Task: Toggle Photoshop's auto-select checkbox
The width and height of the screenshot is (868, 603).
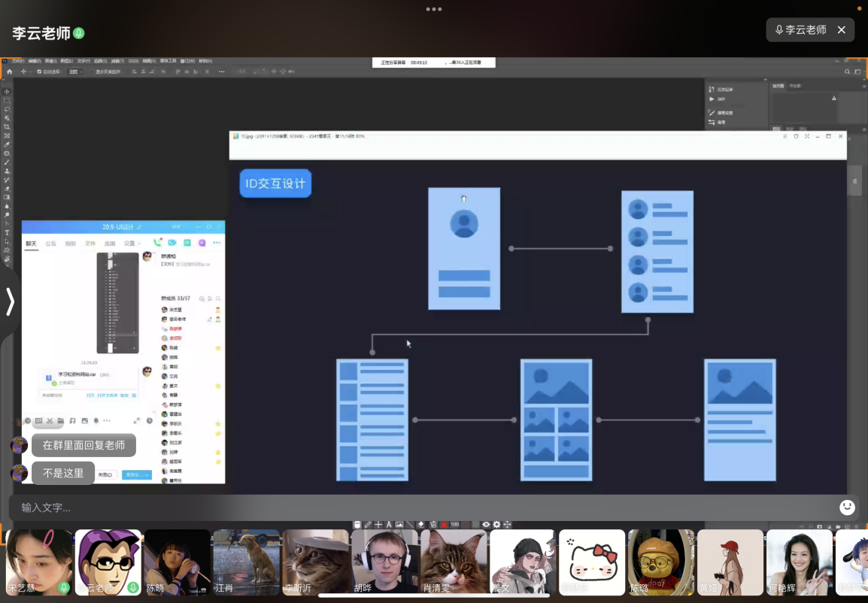Action: tap(39, 71)
